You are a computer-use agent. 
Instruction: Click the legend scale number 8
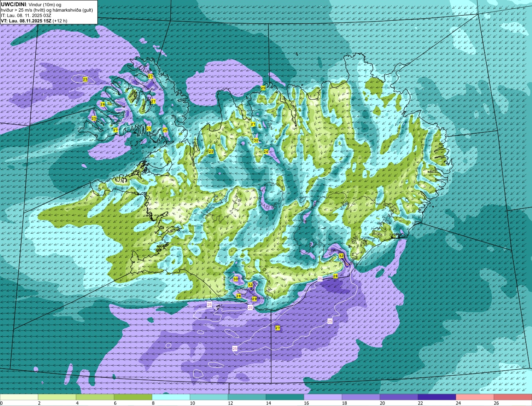[x=153, y=403]
